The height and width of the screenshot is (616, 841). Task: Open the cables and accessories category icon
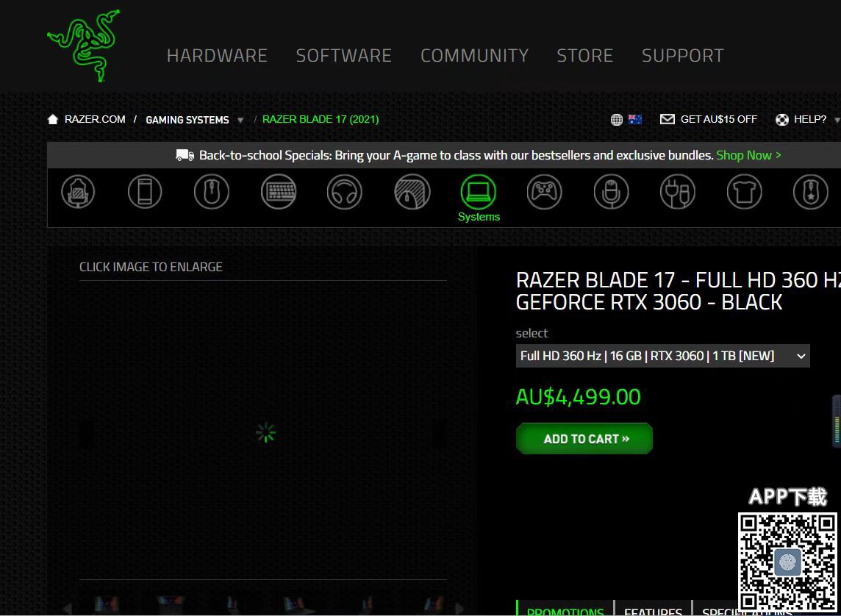pos(678,192)
